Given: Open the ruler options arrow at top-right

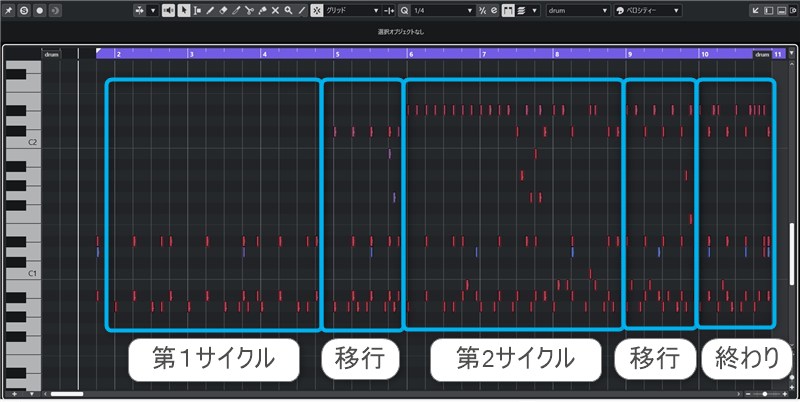Looking at the screenshot, I should tap(792, 53).
